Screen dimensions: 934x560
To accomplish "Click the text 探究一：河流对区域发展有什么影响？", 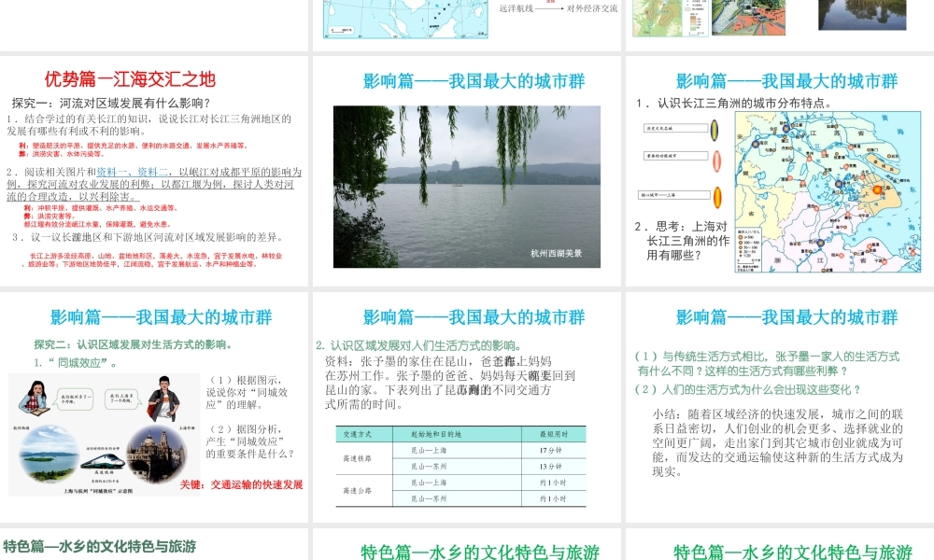I will pyautogui.click(x=111, y=103).
